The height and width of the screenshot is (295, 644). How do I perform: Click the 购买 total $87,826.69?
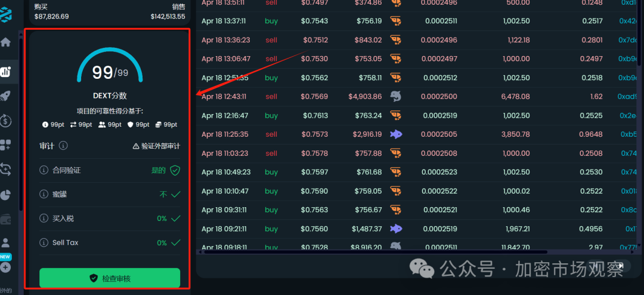coord(52,17)
